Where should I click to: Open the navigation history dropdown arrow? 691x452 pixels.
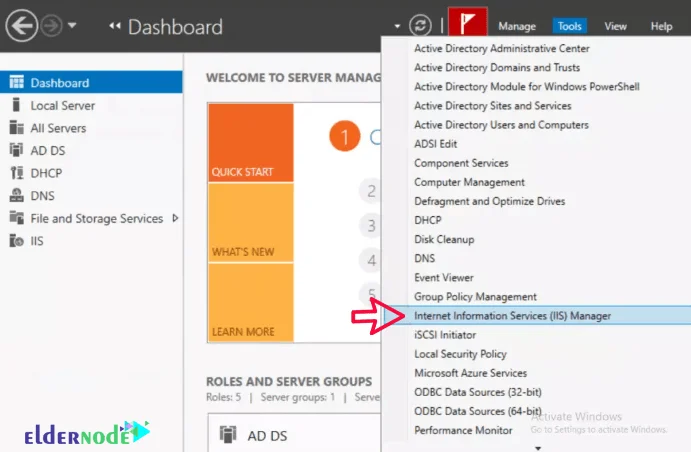(71, 26)
